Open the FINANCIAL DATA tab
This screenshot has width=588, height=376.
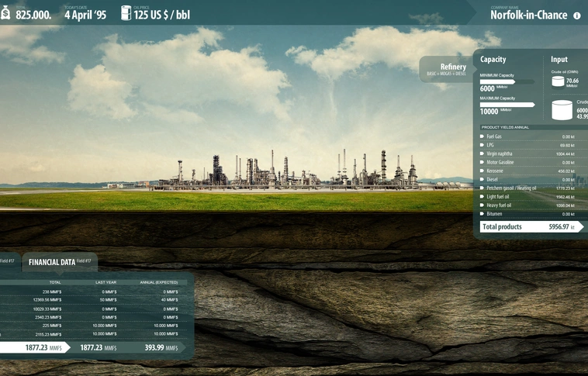point(60,262)
